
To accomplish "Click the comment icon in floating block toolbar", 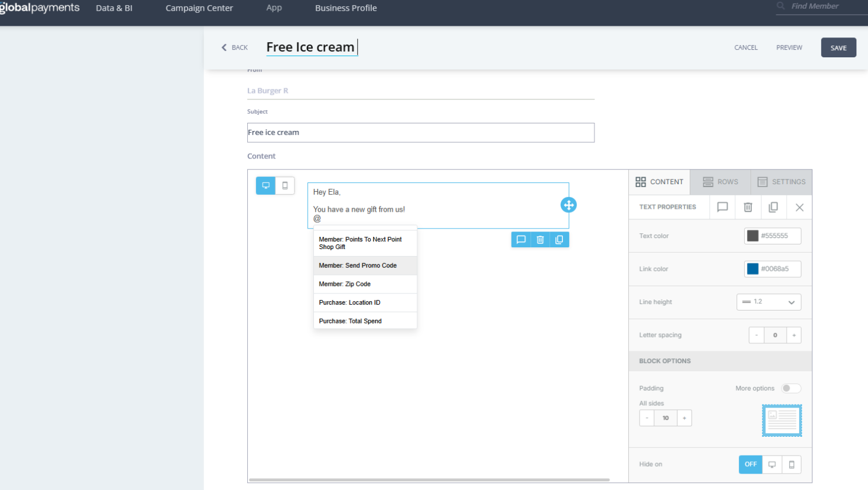I will tap(521, 240).
